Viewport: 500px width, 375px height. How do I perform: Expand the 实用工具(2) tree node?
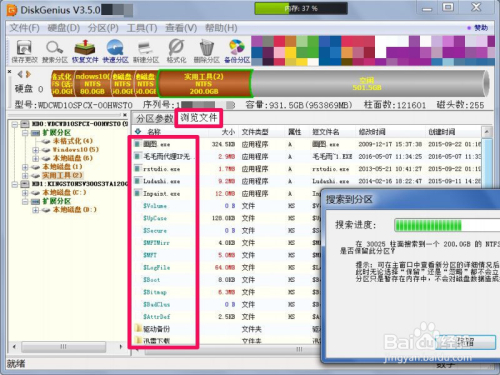pyautogui.click(x=25, y=175)
